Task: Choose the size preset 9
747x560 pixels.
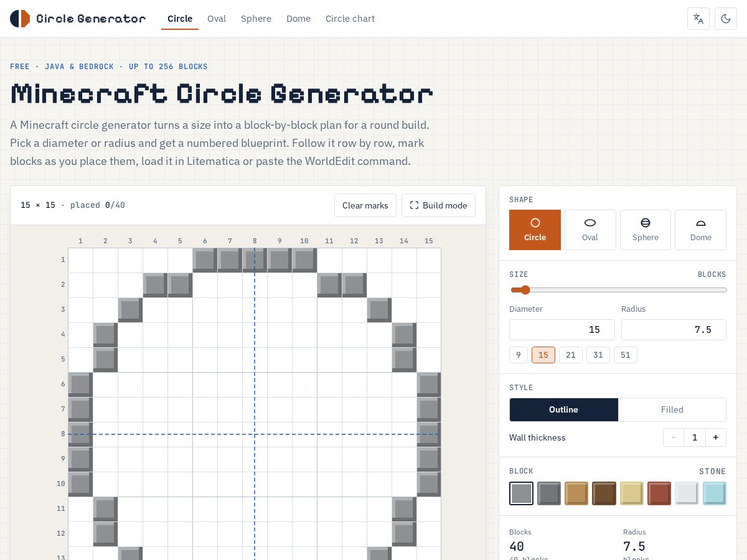Action: (519, 355)
